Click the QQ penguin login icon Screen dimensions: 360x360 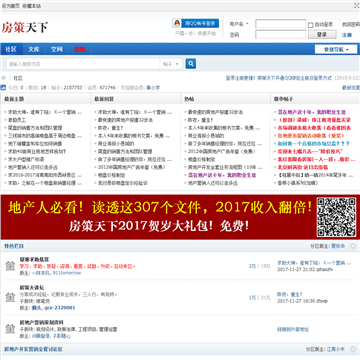click(x=177, y=23)
